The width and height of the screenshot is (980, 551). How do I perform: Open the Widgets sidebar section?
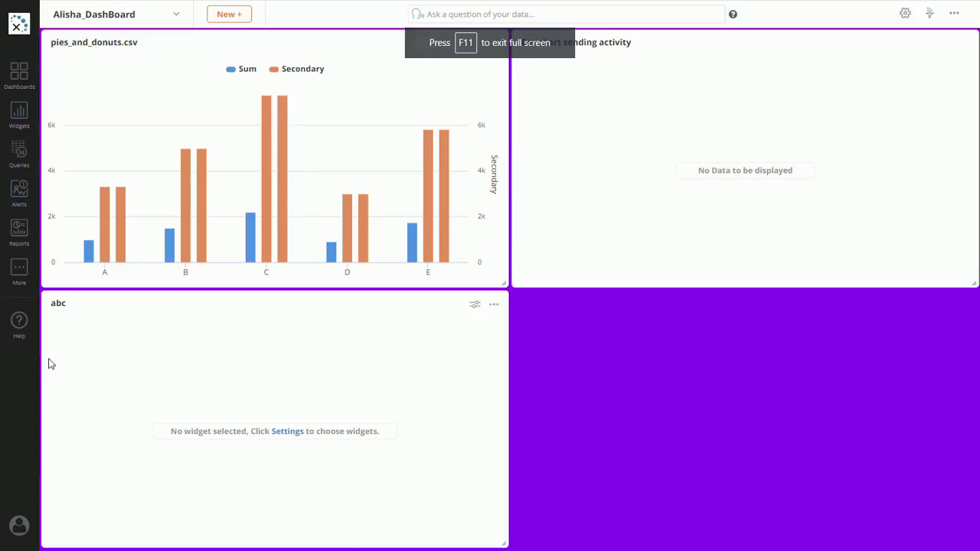[x=19, y=115]
